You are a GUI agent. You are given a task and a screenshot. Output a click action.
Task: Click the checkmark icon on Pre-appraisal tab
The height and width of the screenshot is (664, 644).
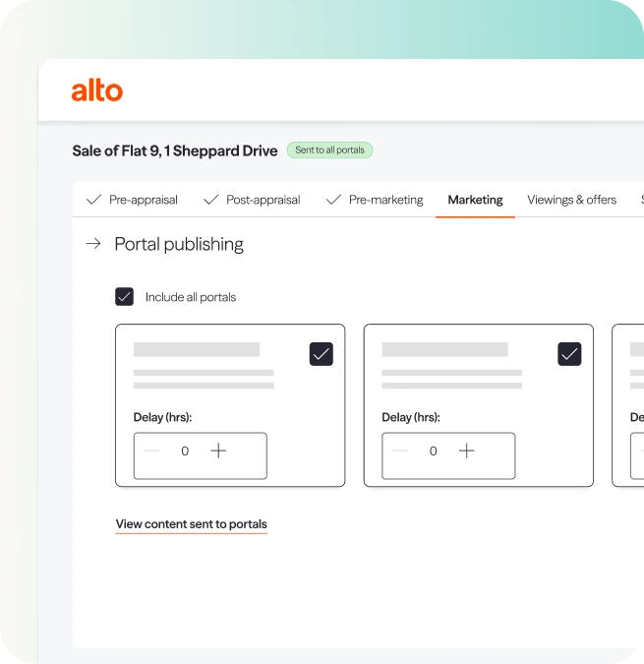point(94,200)
